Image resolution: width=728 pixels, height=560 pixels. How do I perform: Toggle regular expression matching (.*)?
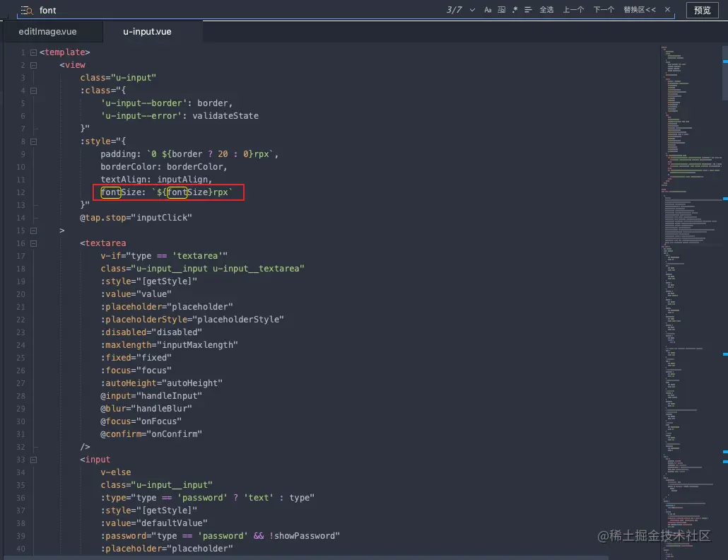[515, 10]
